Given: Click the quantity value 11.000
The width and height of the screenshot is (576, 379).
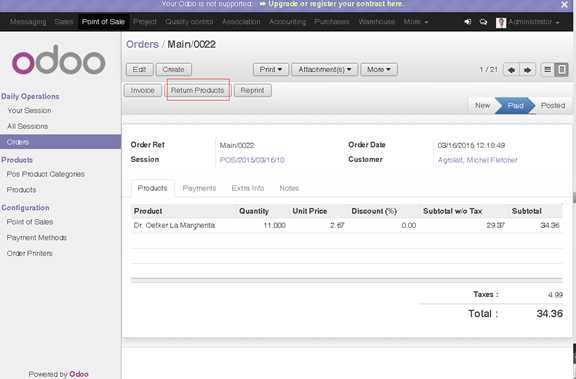Looking at the screenshot, I should point(274,225).
